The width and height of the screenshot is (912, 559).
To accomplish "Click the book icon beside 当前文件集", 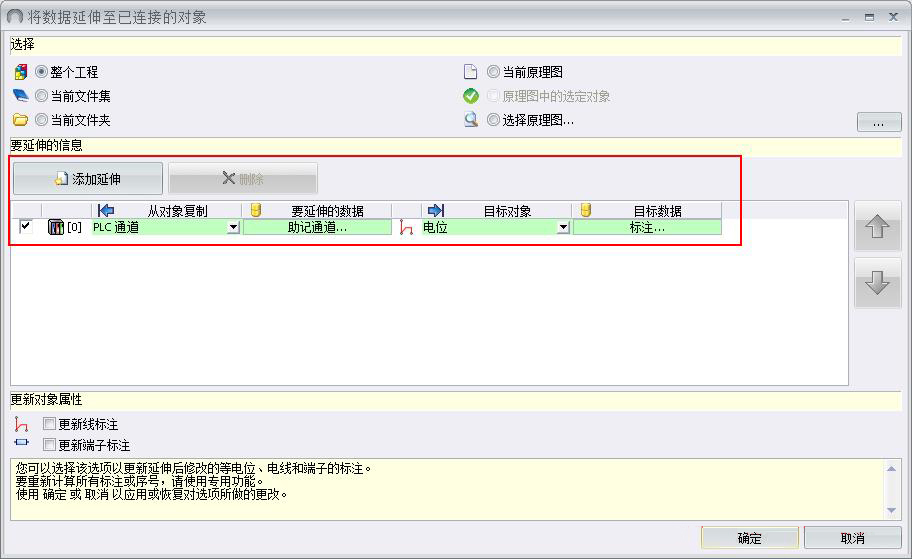I will tap(20, 96).
